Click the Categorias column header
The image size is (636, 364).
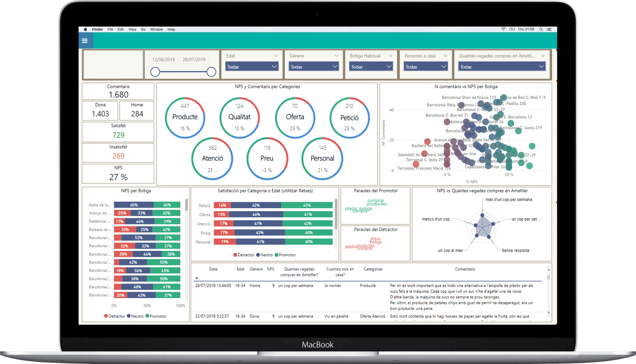pos(373,269)
